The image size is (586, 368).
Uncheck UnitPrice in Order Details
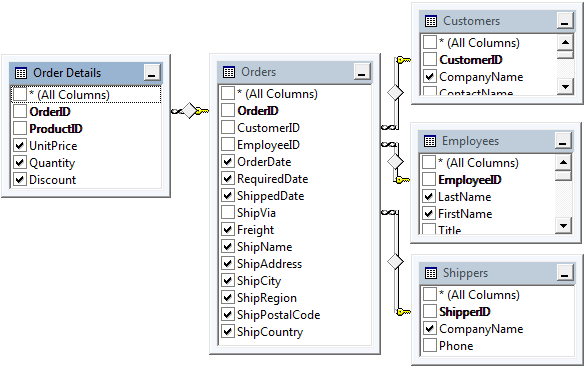coord(20,146)
